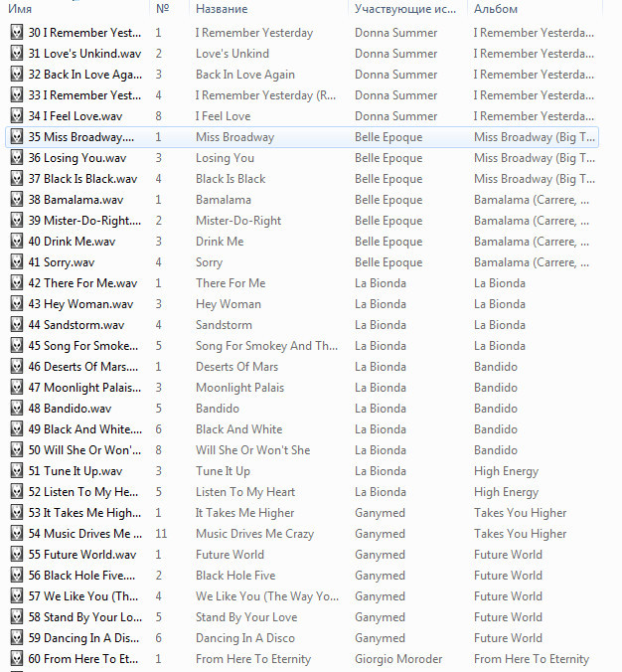The width and height of the screenshot is (622, 672).
Task: Click album High Energy in Tune It Up row
Action: pos(507,471)
